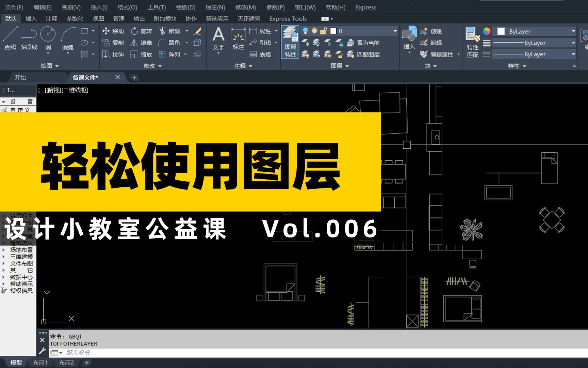Expand the 绘图 panel flyout
This screenshot has width=588, height=368.
[x=50, y=66]
